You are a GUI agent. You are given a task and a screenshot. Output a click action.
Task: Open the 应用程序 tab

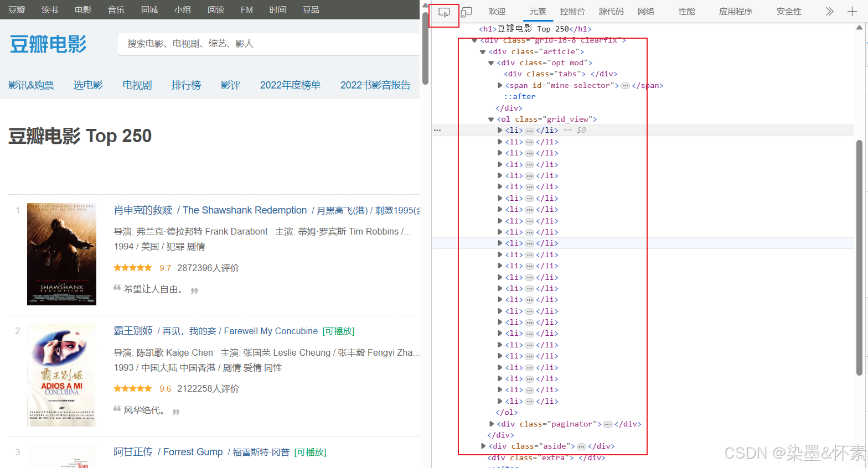[x=736, y=11]
